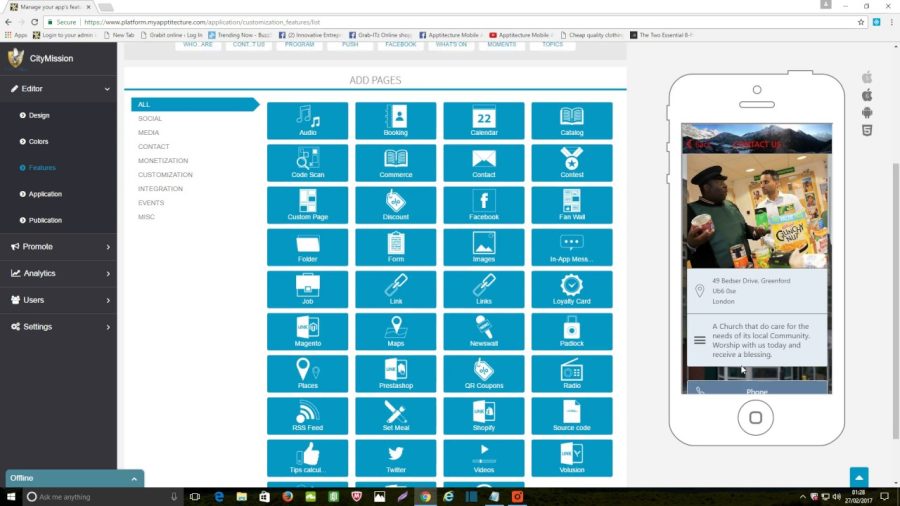Add the QR Coupons feature
Viewport: 900px width, 506px height.
coord(483,373)
